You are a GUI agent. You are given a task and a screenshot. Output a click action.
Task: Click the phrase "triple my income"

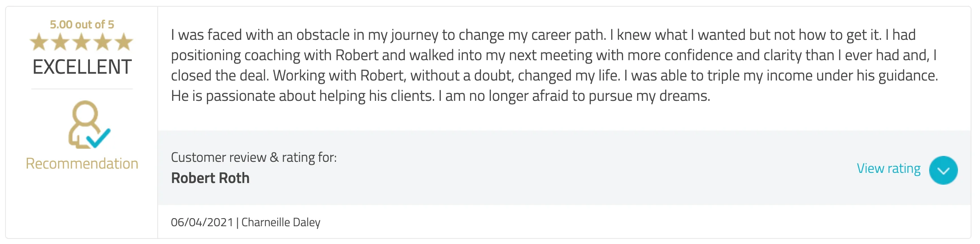pos(754,76)
